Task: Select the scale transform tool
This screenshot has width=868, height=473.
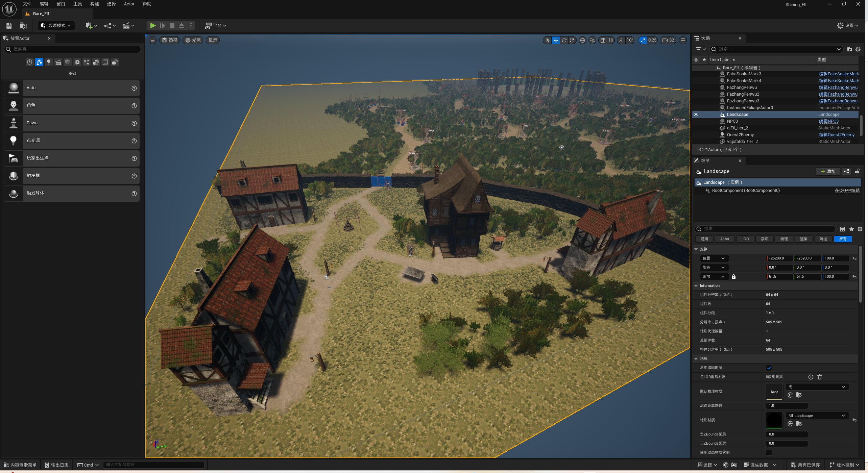Action: [x=572, y=40]
